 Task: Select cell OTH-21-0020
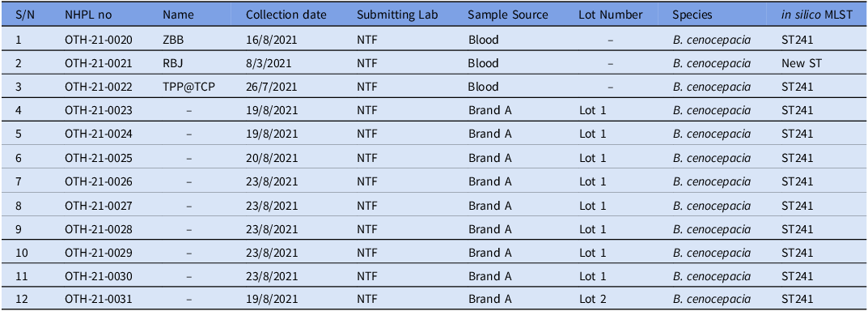pos(99,40)
